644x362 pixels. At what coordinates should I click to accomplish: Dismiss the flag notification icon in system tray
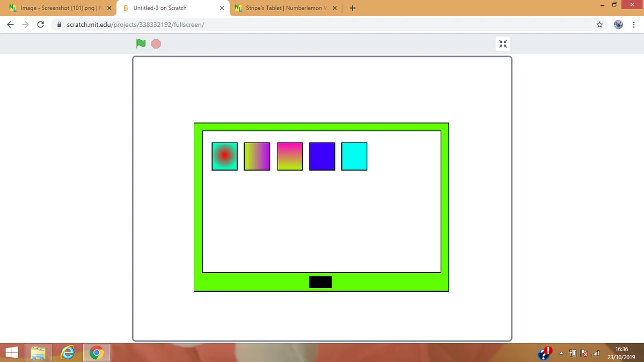point(583,353)
